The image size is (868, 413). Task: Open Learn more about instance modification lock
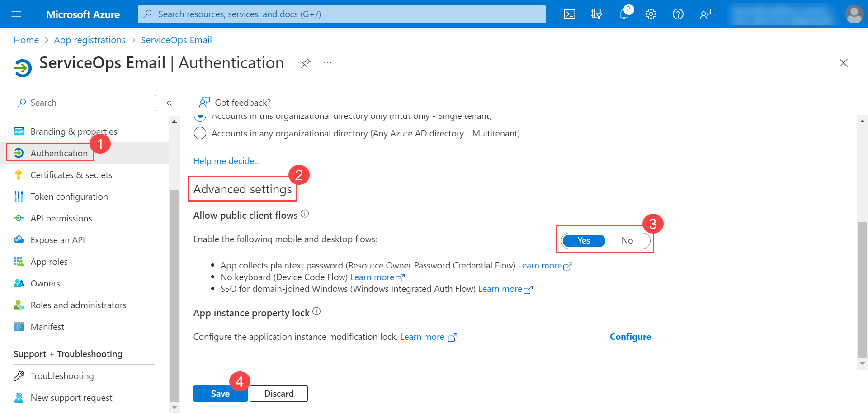point(429,337)
